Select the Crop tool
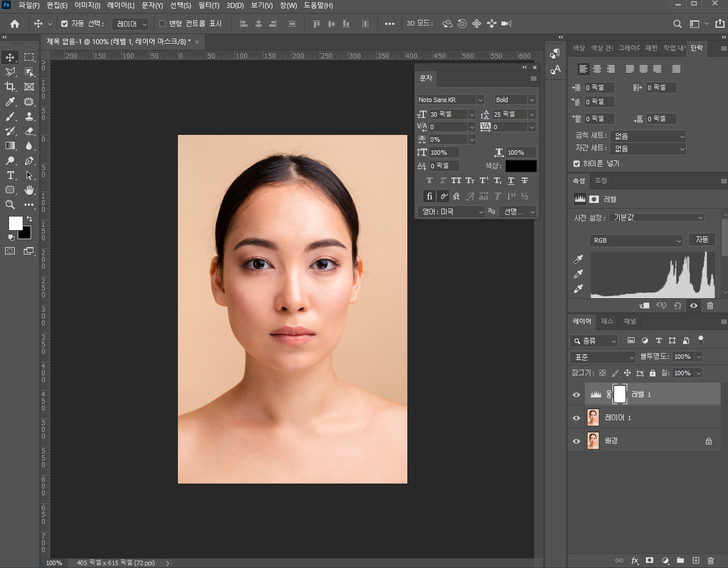This screenshot has height=568, width=728. pos(10,87)
